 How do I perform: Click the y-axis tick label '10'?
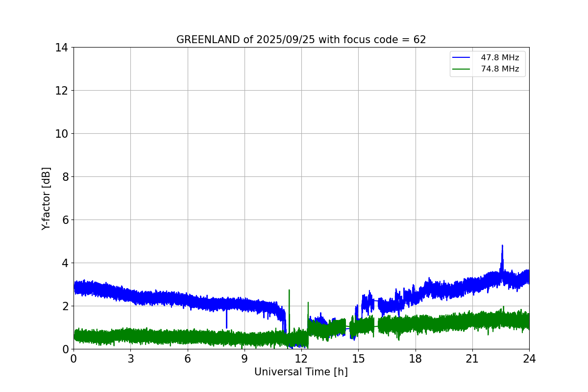pos(61,134)
